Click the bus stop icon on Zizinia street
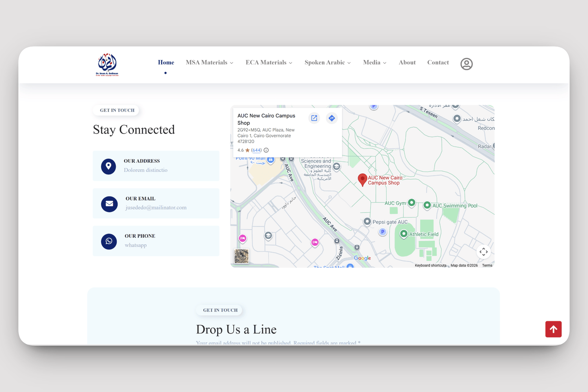Image resolution: width=588 pixels, height=392 pixels. pos(337,241)
